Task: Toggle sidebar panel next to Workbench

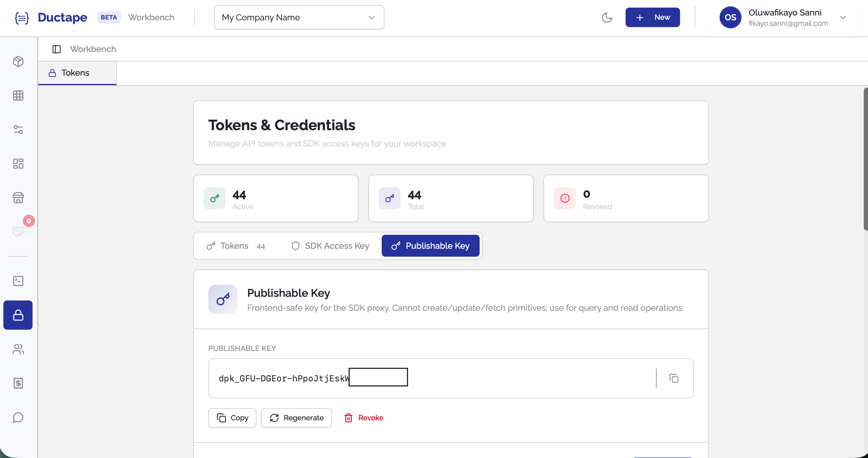Action: pos(56,49)
